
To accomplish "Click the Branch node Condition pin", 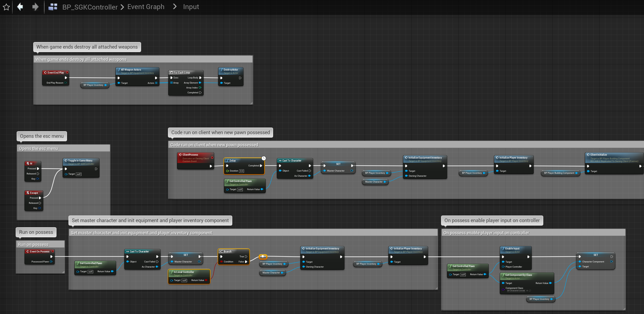I will click(x=222, y=262).
